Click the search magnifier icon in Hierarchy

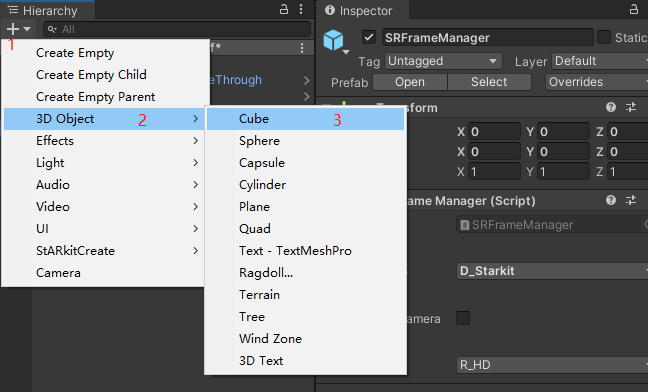click(x=52, y=29)
